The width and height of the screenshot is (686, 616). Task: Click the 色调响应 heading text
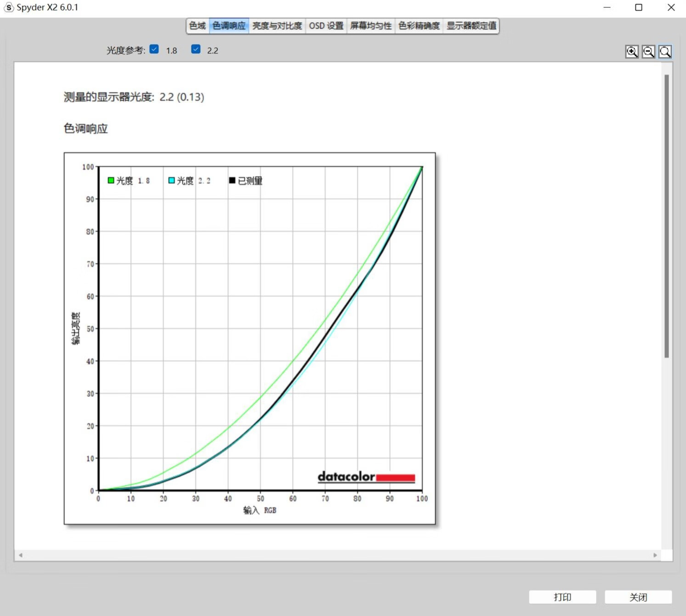click(85, 129)
